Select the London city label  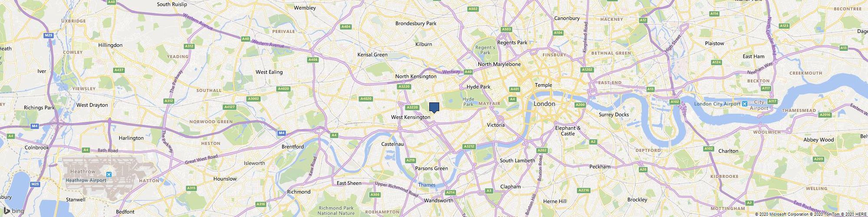coord(544,104)
